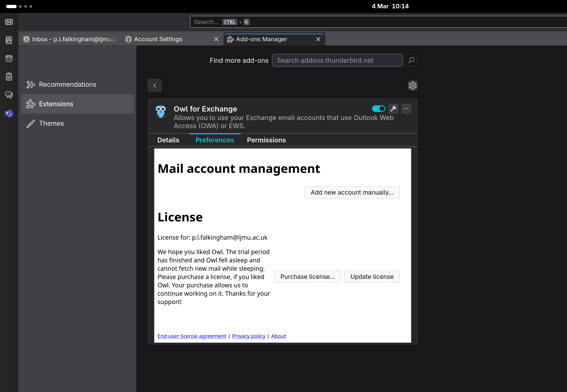Image resolution: width=567 pixels, height=392 pixels.
Task: Click the wrench options icon for Owl
Action: [x=393, y=108]
